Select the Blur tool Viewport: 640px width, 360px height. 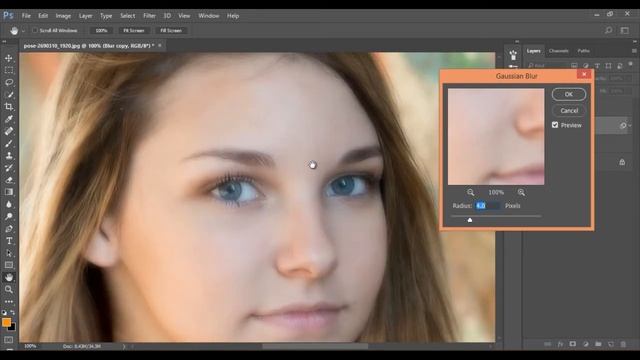[9, 204]
